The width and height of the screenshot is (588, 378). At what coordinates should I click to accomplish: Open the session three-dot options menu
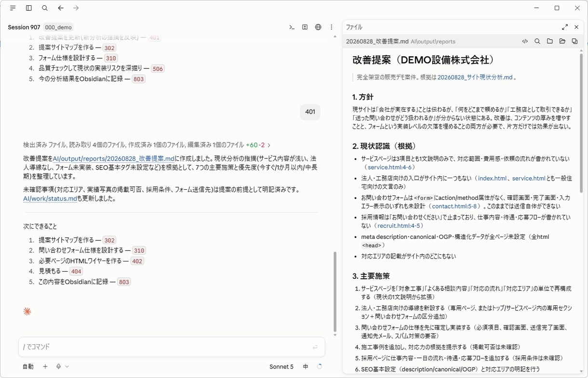click(x=332, y=27)
